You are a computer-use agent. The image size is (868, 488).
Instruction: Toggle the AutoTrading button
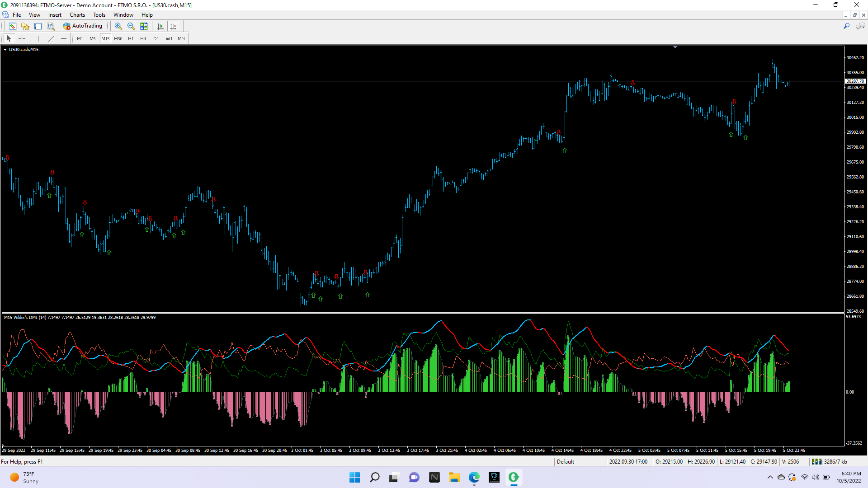83,26
